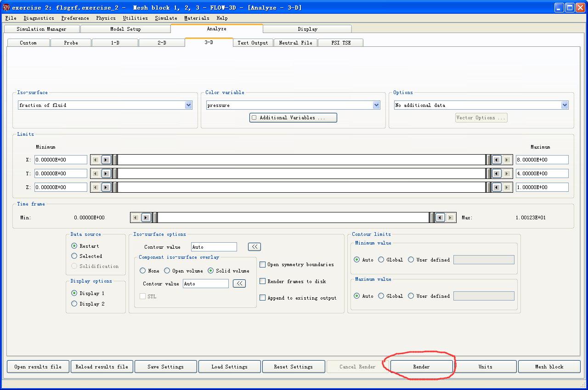Click the << button beside component overlay contour value

[x=239, y=284]
